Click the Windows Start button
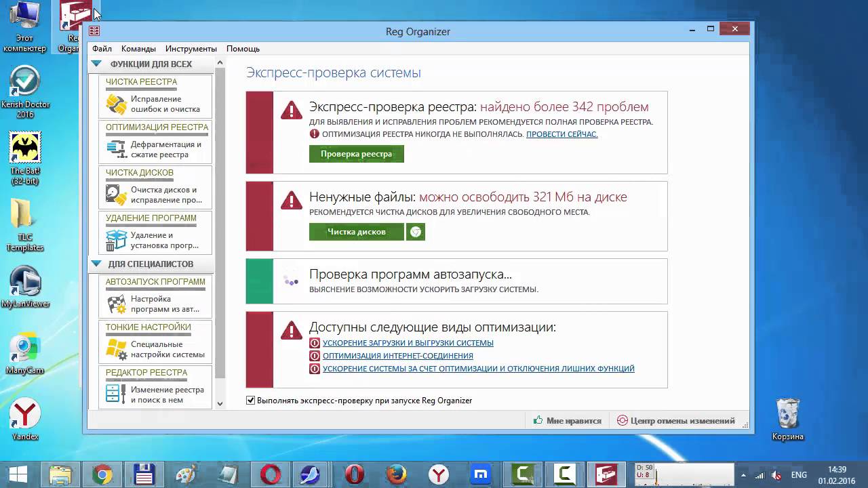The width and height of the screenshot is (868, 488). pyautogui.click(x=17, y=474)
